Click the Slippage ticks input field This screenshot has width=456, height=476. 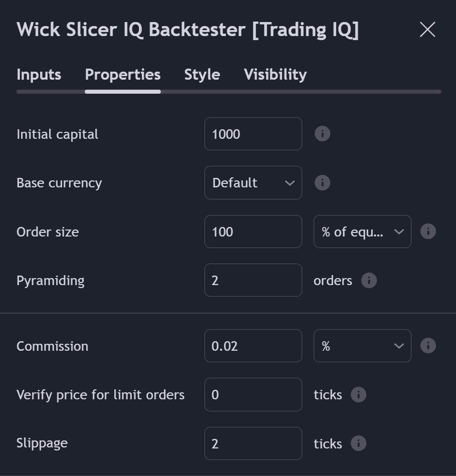[253, 443]
